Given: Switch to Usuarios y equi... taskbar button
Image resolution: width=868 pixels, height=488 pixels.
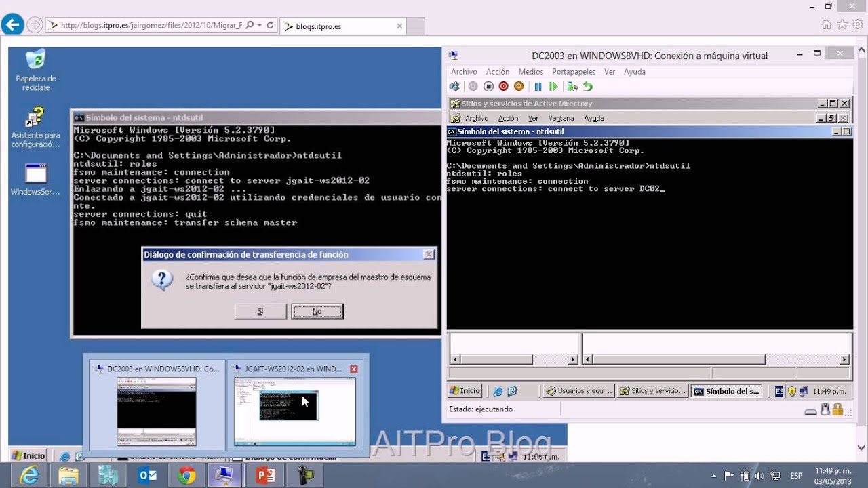Looking at the screenshot, I should (579, 391).
